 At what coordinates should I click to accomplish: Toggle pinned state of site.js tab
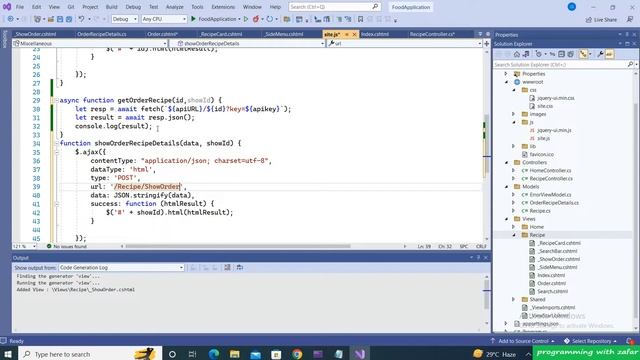pyautogui.click(x=347, y=34)
